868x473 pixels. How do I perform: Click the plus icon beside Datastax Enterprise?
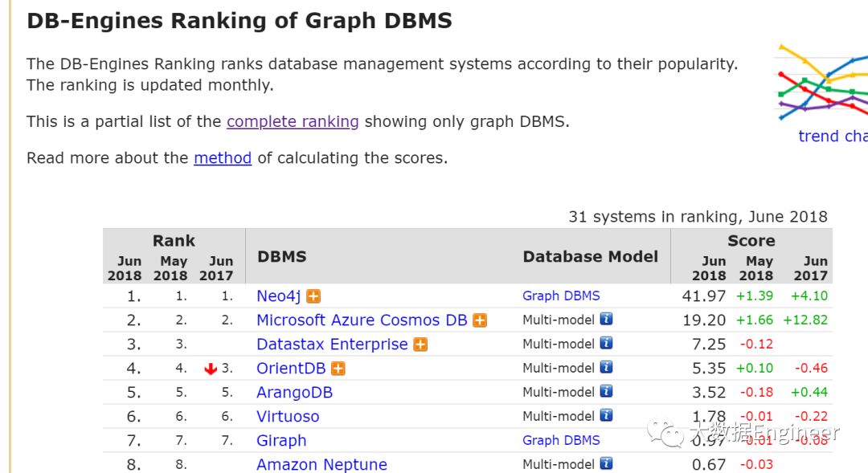tap(420, 345)
